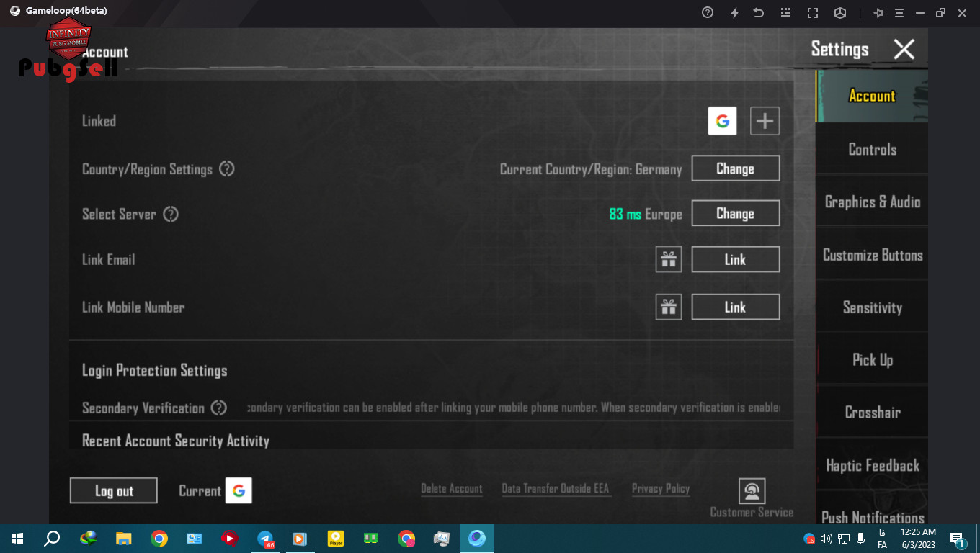This screenshot has height=553, width=980.
Task: Switch to the Controls tab
Action: pos(872,149)
